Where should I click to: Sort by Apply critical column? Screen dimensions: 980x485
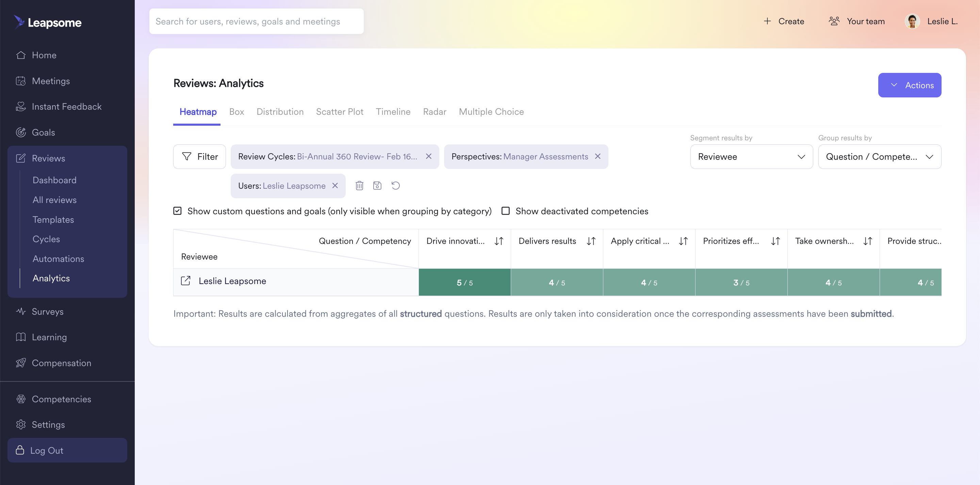click(683, 241)
